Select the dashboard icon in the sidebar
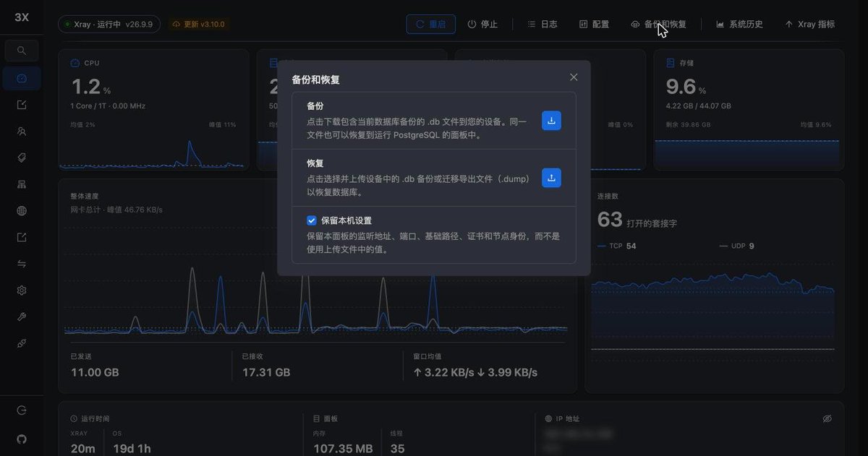This screenshot has height=456, width=868. click(x=22, y=78)
